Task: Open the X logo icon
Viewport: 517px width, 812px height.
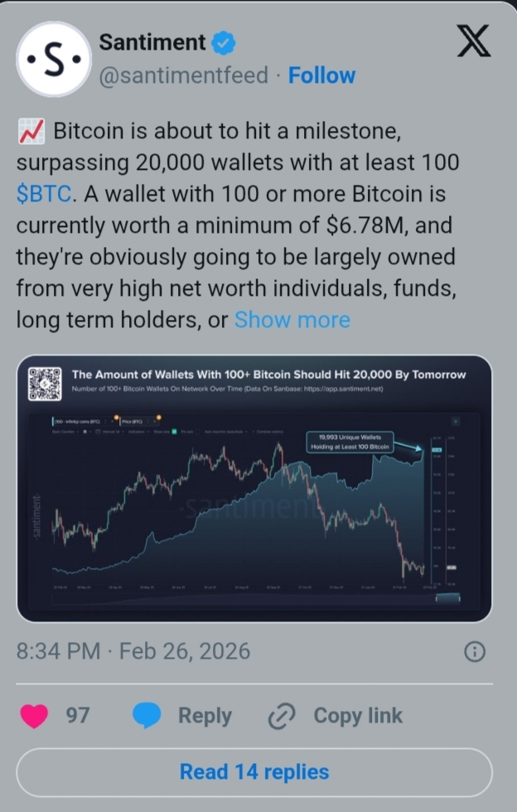Action: click(x=473, y=41)
